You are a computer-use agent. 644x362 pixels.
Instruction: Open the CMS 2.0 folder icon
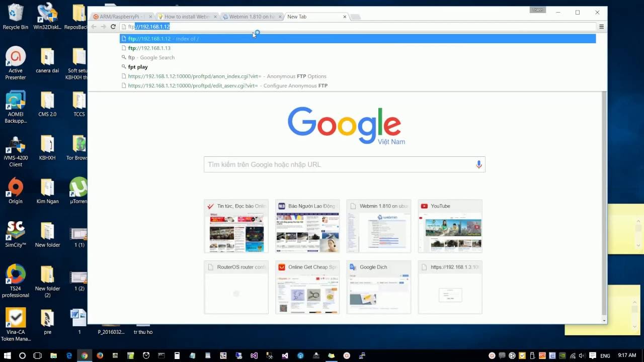[x=47, y=104]
